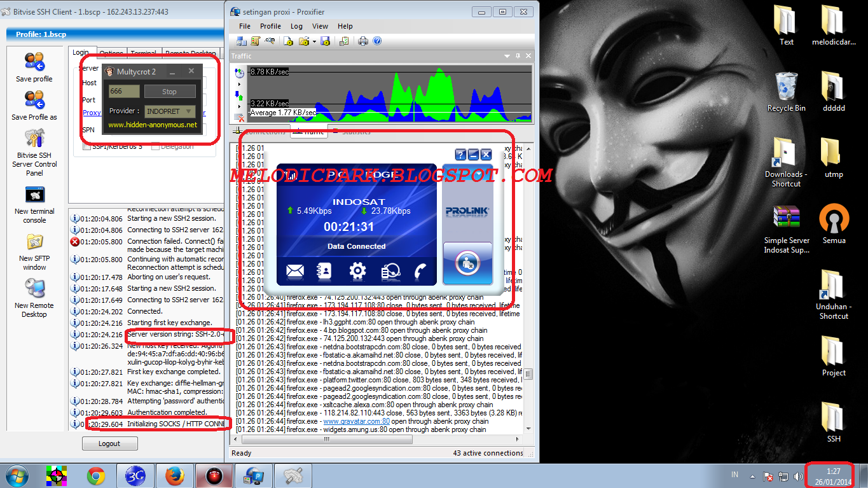Viewport: 868px width, 488px height.
Task: Open the Help menu in Proxifier
Action: click(345, 26)
